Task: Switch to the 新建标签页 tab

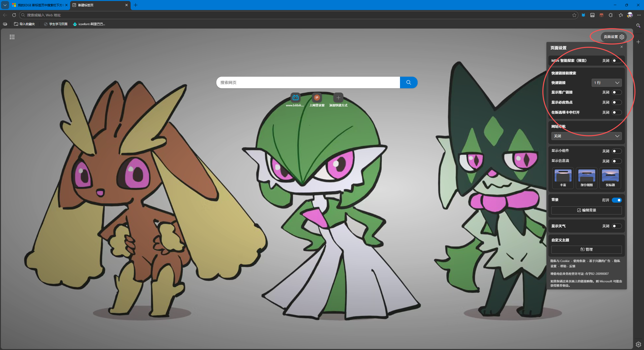Action: 100,5
